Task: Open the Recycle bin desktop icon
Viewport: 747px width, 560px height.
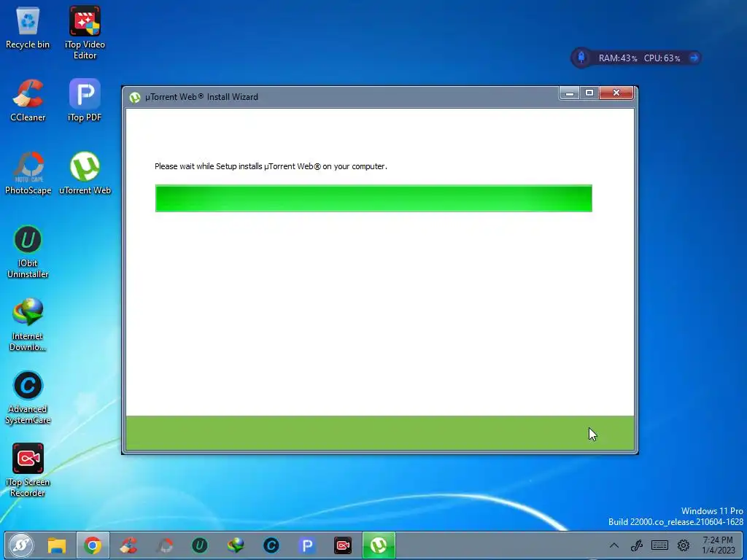Action: coord(28,28)
